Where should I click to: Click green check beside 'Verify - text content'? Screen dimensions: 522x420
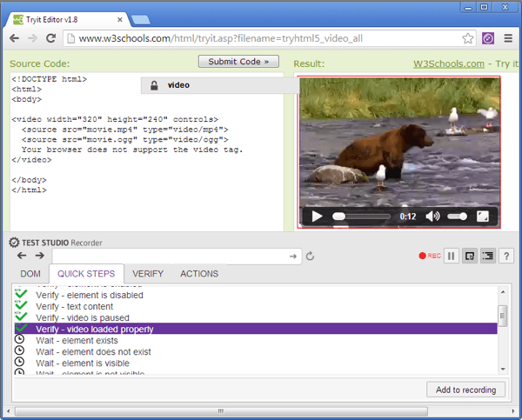coord(21,305)
